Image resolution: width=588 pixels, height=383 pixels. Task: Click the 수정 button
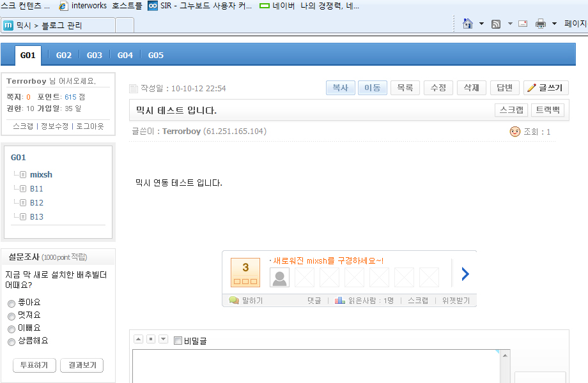(x=438, y=87)
